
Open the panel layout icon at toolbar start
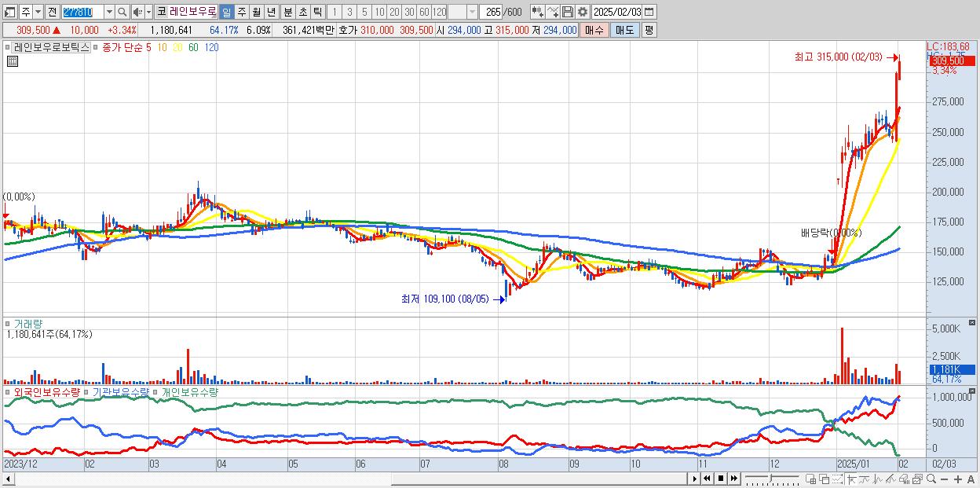(x=10, y=12)
